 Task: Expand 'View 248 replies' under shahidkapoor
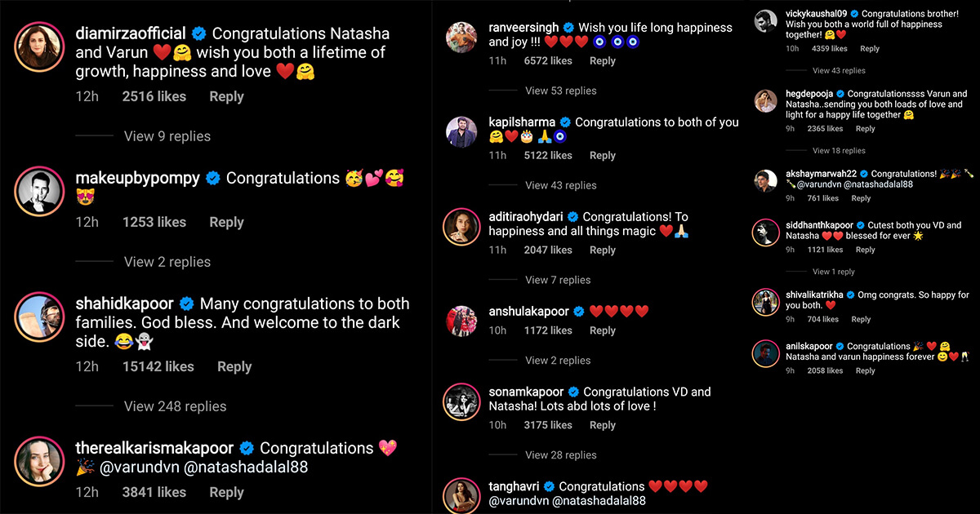point(175,406)
